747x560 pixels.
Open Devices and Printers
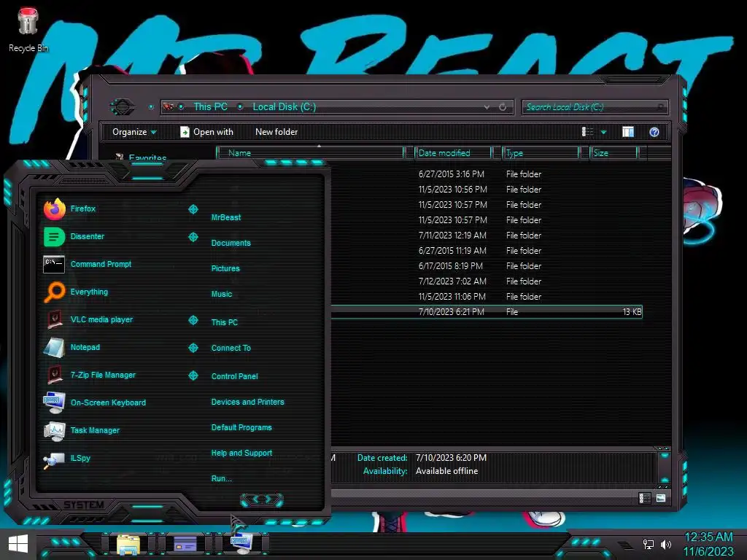tap(248, 402)
